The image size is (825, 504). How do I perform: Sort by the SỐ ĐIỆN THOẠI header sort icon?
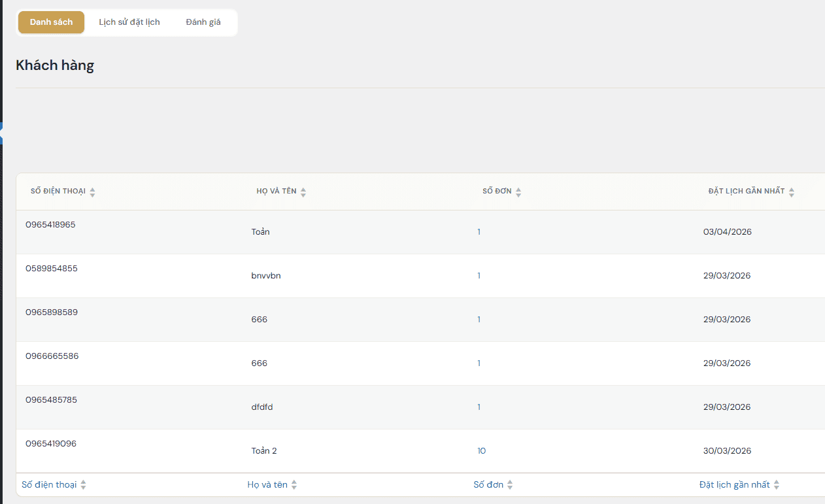(x=92, y=192)
